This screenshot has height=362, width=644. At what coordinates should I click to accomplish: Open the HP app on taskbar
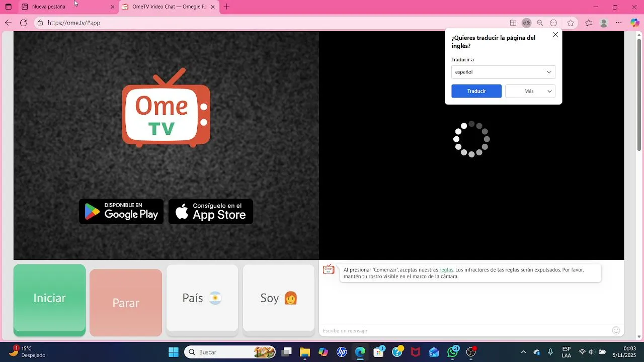coord(342,352)
